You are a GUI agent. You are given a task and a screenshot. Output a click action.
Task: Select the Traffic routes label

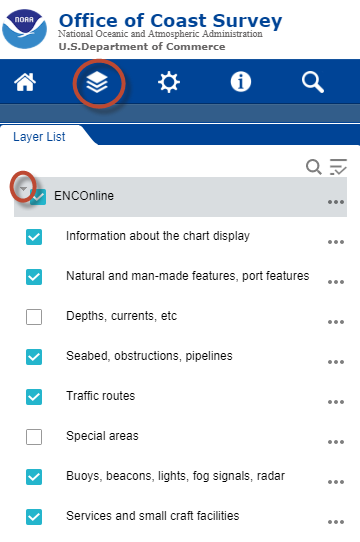tap(101, 395)
